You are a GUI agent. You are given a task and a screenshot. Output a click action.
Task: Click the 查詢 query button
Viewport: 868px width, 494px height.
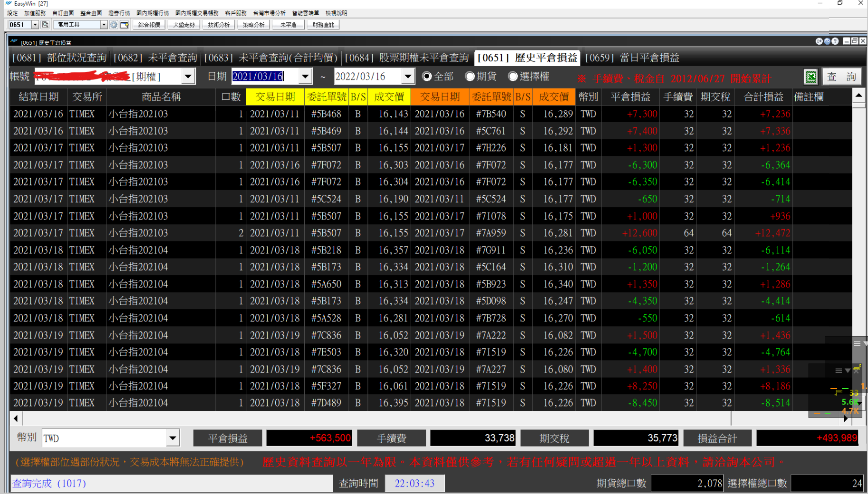pyautogui.click(x=841, y=77)
